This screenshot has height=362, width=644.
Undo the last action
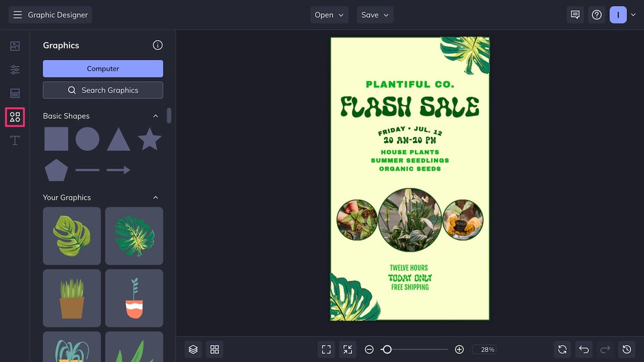pyautogui.click(x=584, y=349)
